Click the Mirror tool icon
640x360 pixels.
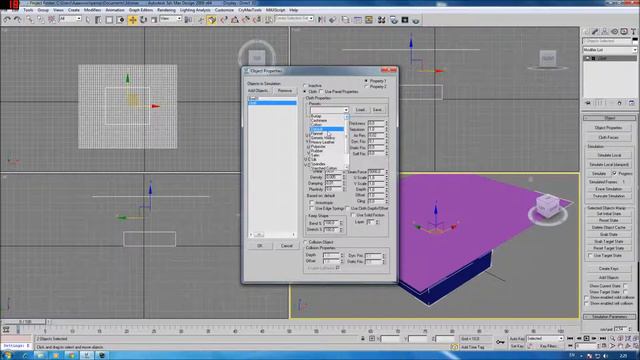[x=322, y=20]
